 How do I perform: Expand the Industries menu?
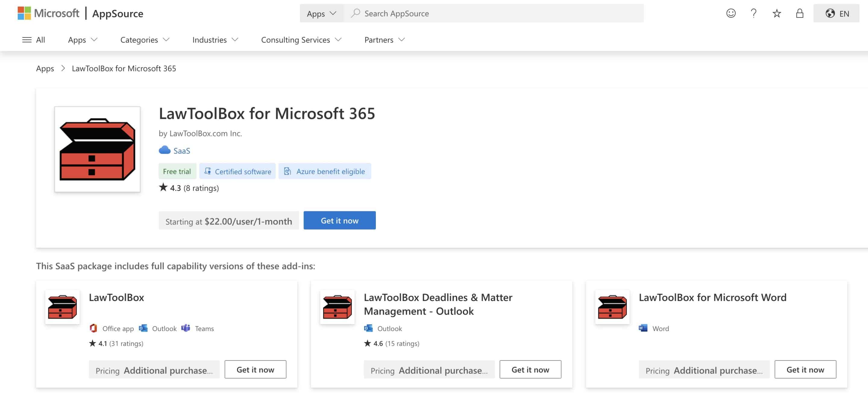[x=215, y=40]
